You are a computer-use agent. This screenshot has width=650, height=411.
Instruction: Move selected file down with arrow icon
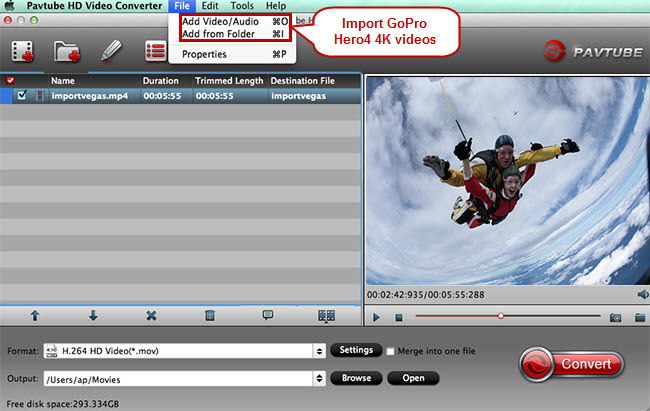[x=93, y=316]
